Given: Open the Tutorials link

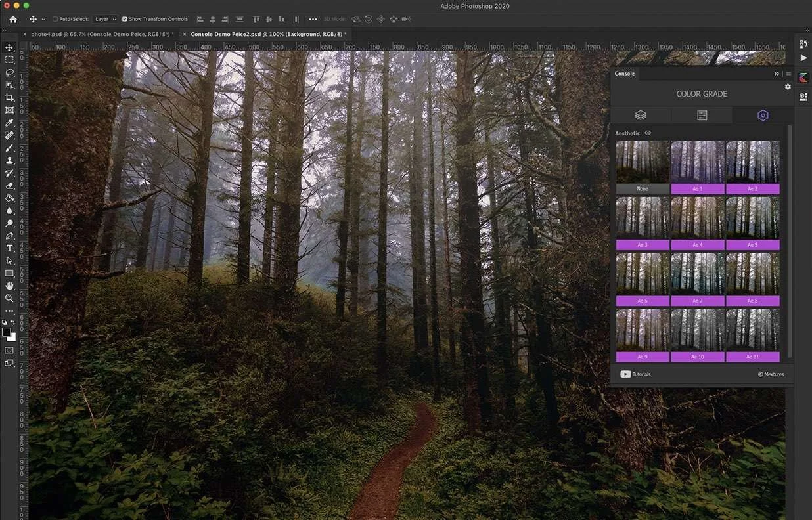Looking at the screenshot, I should tap(635, 374).
